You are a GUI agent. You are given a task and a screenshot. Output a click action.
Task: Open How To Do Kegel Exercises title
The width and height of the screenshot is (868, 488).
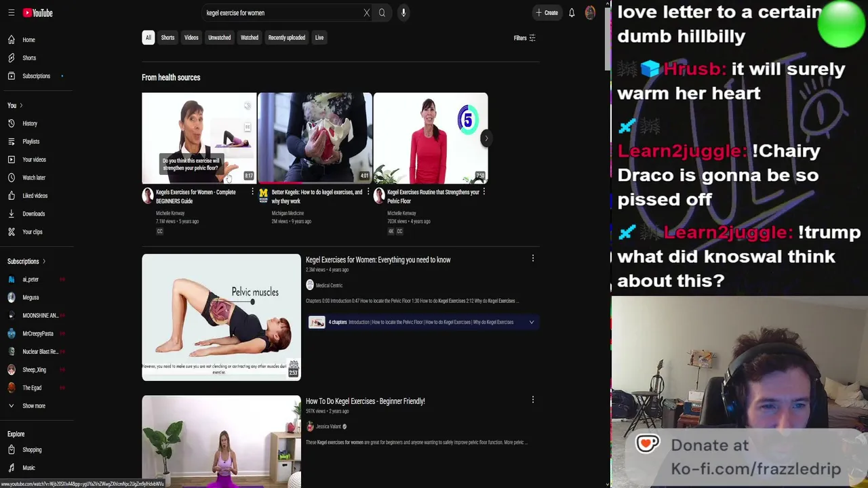tap(365, 401)
